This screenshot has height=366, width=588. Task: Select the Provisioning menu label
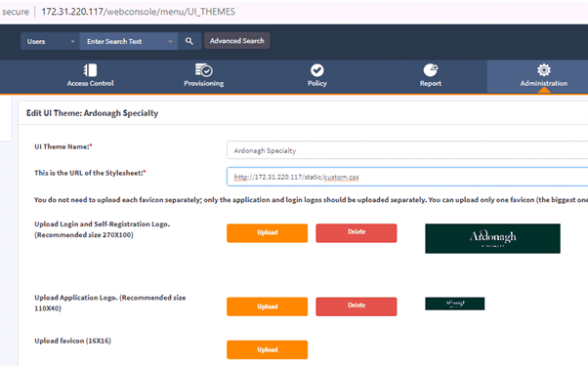pyautogui.click(x=203, y=84)
